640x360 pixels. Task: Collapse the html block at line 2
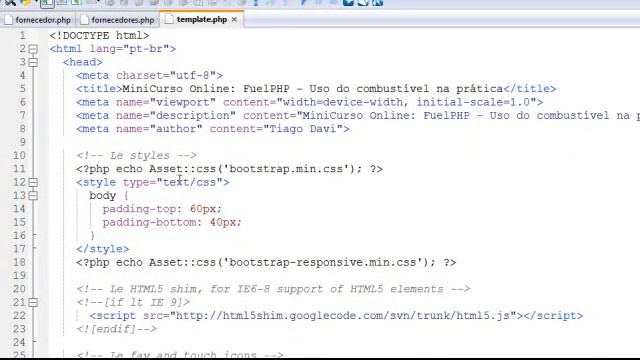[x=33, y=49]
